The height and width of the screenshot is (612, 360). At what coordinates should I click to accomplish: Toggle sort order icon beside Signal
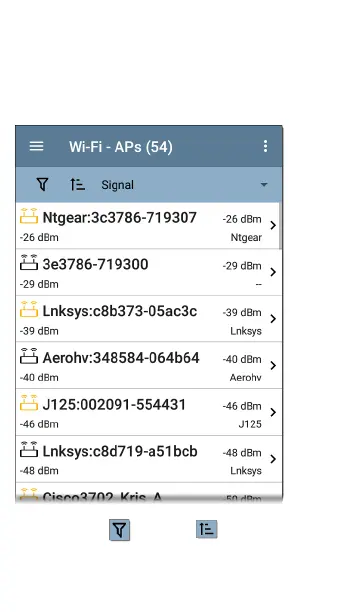point(77,184)
